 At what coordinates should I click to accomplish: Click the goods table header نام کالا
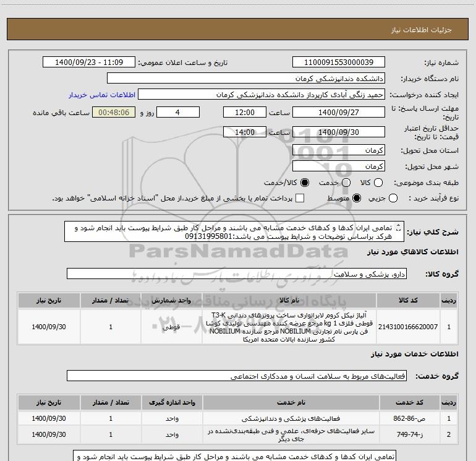[289, 300]
